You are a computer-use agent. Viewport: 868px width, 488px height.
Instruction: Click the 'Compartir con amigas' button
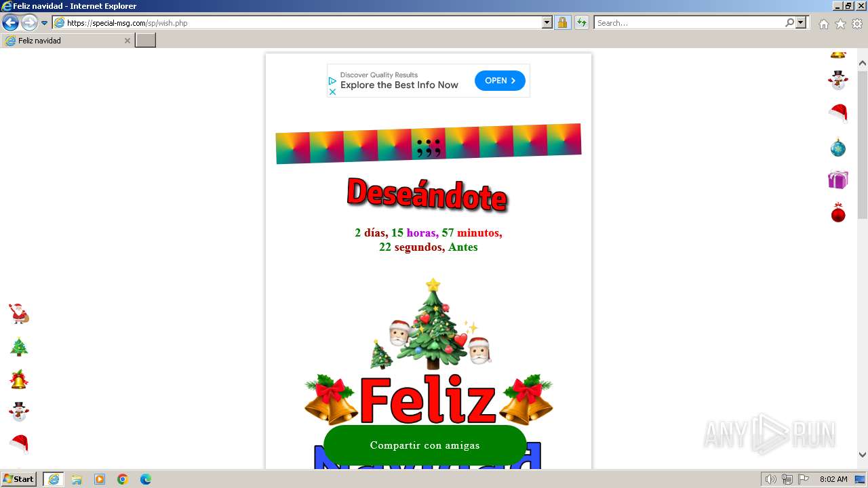(425, 445)
